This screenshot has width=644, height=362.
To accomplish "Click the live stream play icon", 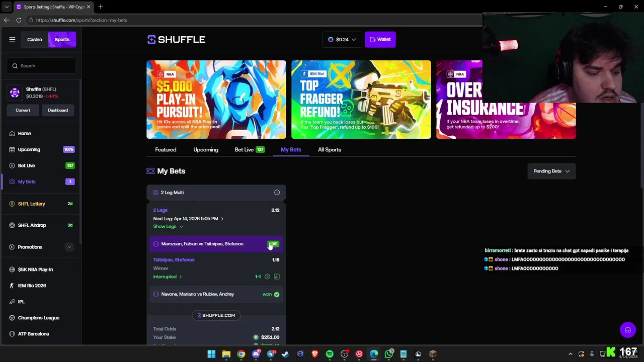I will point(267,277).
